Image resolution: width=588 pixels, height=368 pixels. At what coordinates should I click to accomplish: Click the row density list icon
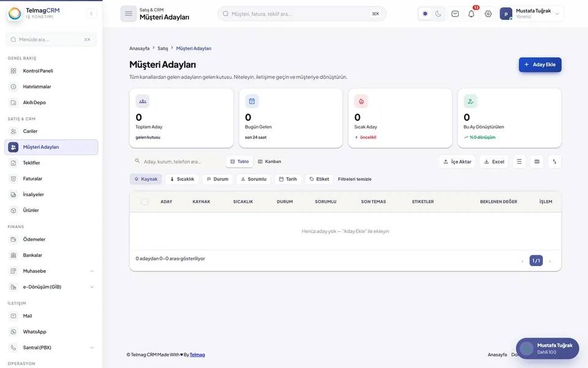(x=519, y=161)
